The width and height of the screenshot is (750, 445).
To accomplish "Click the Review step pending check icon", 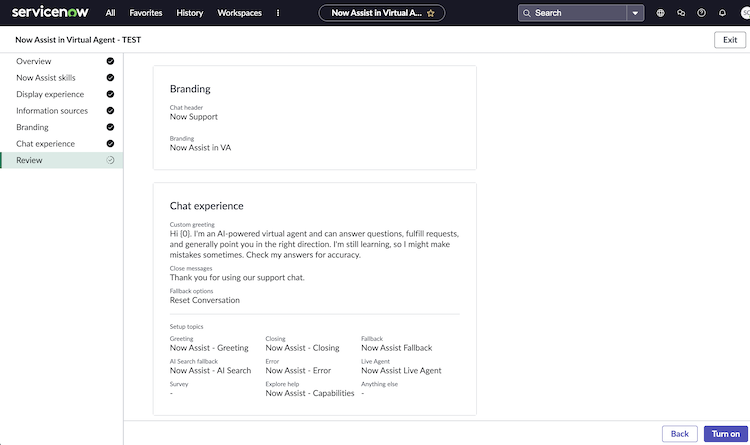I will [x=110, y=160].
